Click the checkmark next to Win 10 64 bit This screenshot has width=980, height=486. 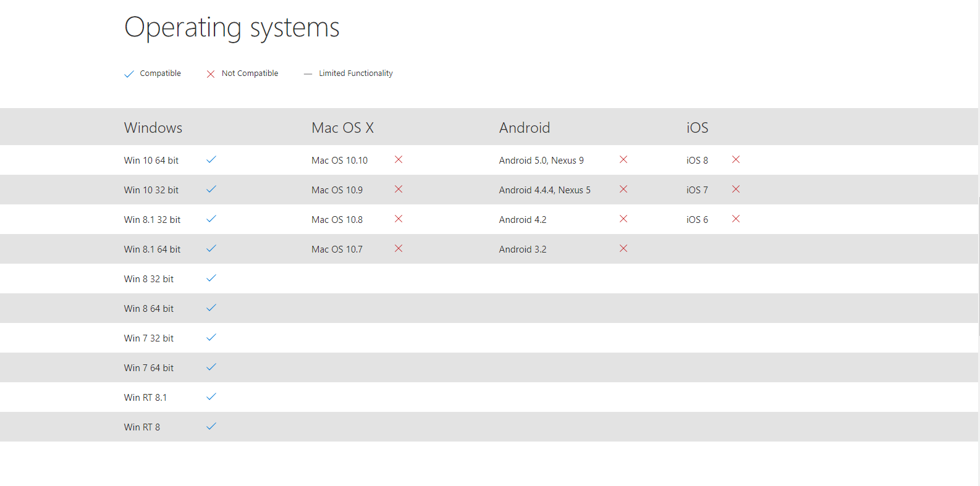(211, 159)
